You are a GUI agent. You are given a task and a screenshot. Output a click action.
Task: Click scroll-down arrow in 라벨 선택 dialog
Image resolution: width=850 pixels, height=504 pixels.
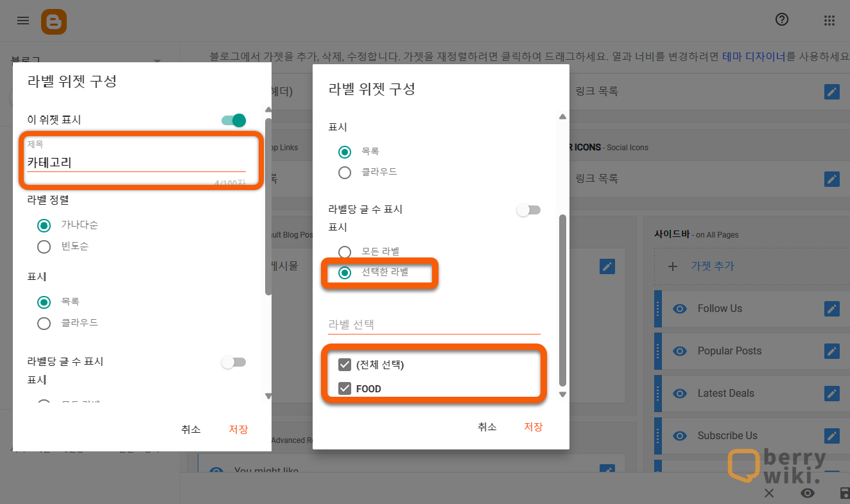[563, 394]
